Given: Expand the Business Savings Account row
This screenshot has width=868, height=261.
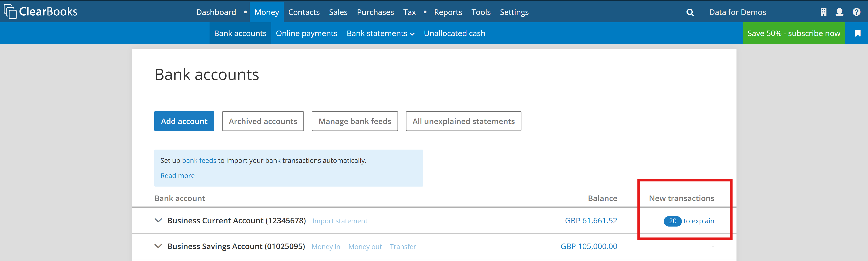Looking at the screenshot, I should tap(158, 246).
